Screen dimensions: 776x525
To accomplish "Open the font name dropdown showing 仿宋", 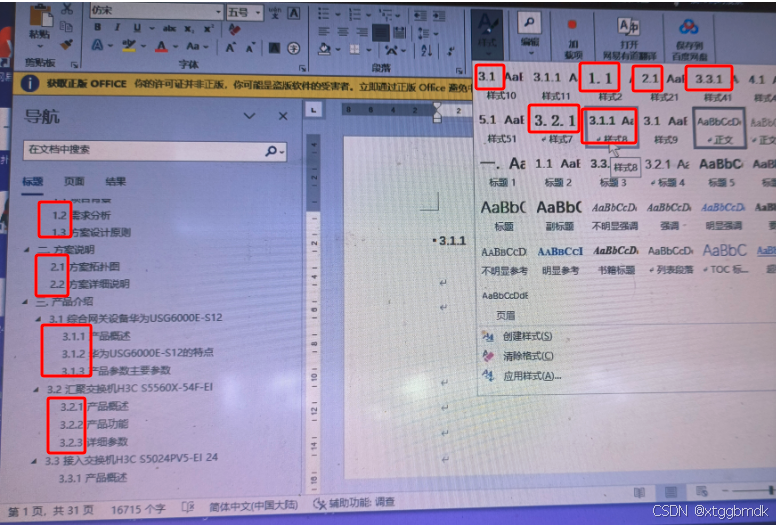I will pyautogui.click(x=219, y=11).
